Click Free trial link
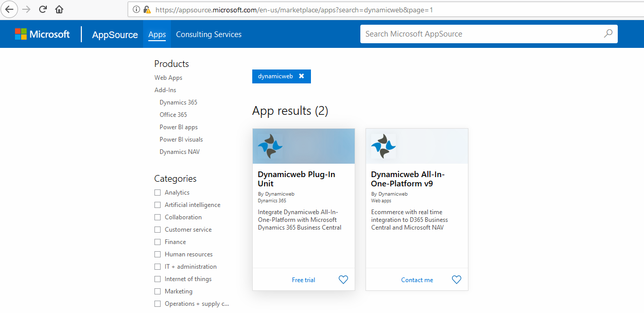644x313 pixels. pyautogui.click(x=303, y=280)
